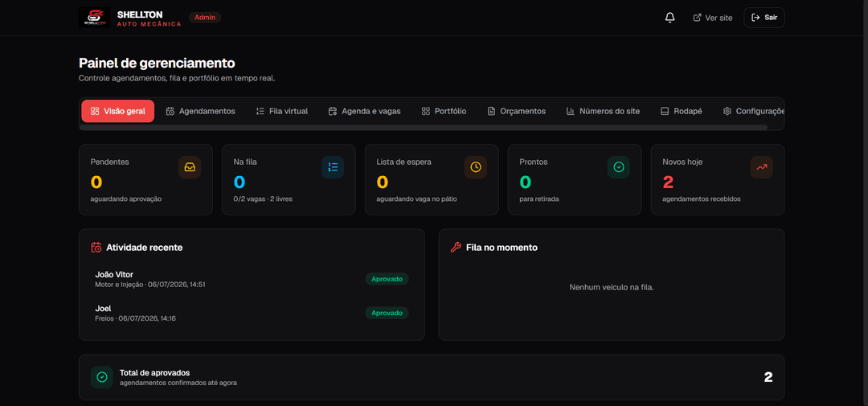Select the João Vitor activity entry
Screen dimensions: 868x406
(x=252, y=279)
